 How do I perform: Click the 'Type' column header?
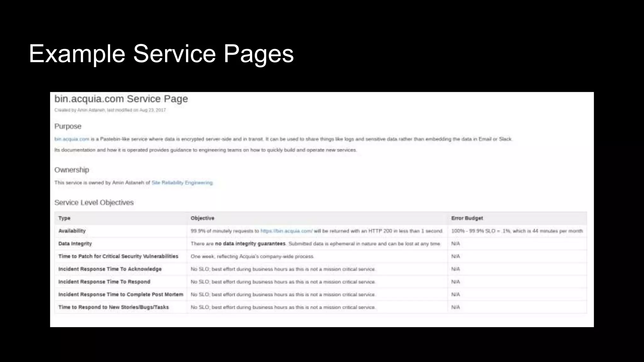[64, 218]
